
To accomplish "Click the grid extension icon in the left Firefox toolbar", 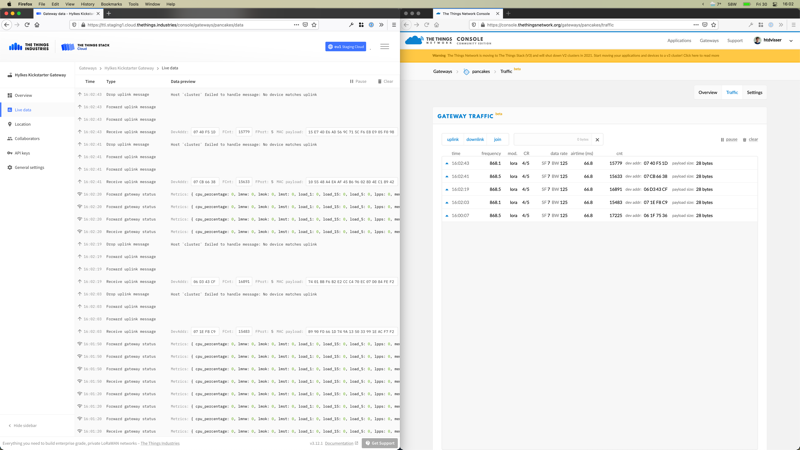I will (x=361, y=24).
